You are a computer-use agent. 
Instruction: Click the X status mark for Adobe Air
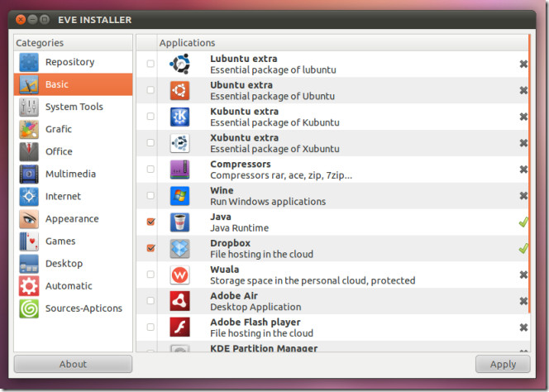[523, 301]
